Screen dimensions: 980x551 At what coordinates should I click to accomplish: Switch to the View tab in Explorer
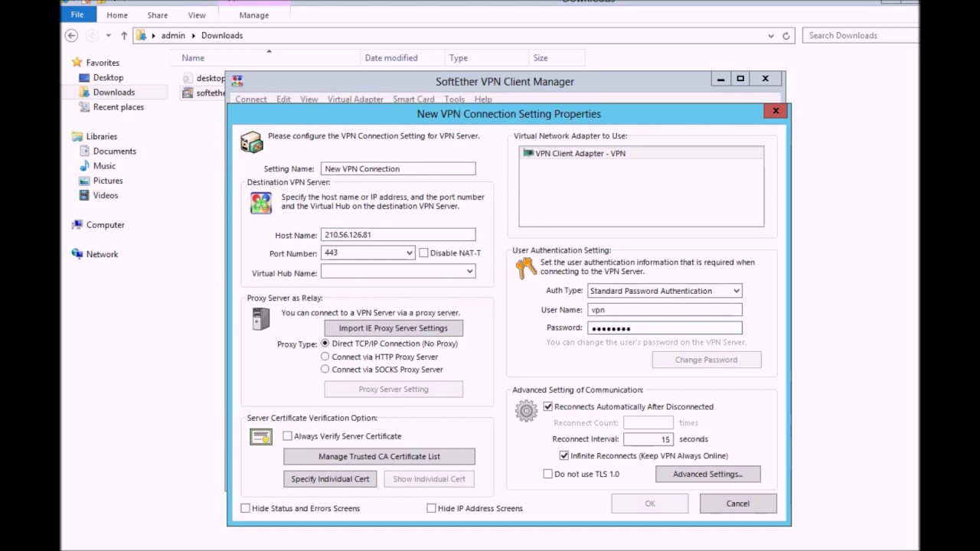point(197,15)
